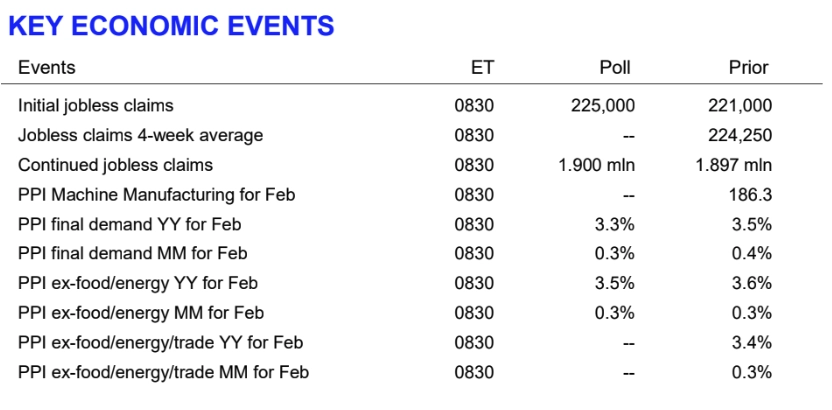Click PPI Machine Manufacturing for Feb
This screenshot has height=410, width=832.
pyautogui.click(x=157, y=194)
